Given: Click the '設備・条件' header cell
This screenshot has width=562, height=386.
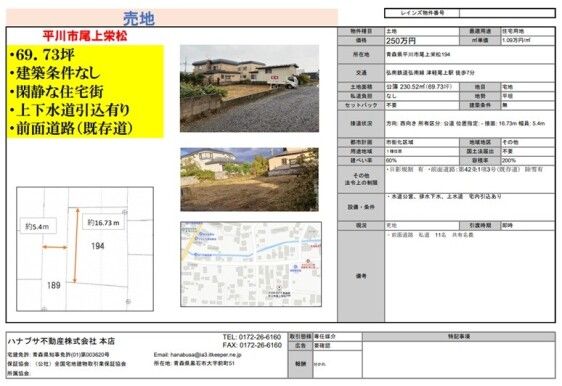Looking at the screenshot, I should point(361,207).
